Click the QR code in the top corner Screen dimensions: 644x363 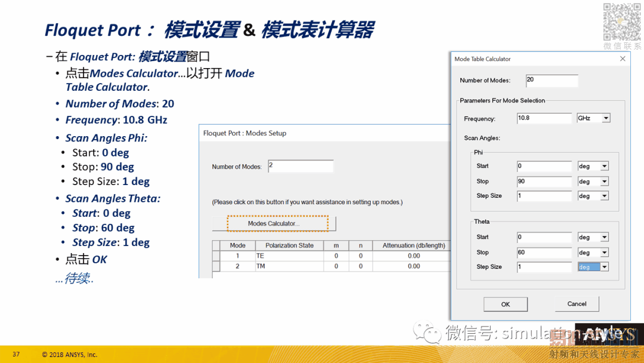pyautogui.click(x=621, y=22)
